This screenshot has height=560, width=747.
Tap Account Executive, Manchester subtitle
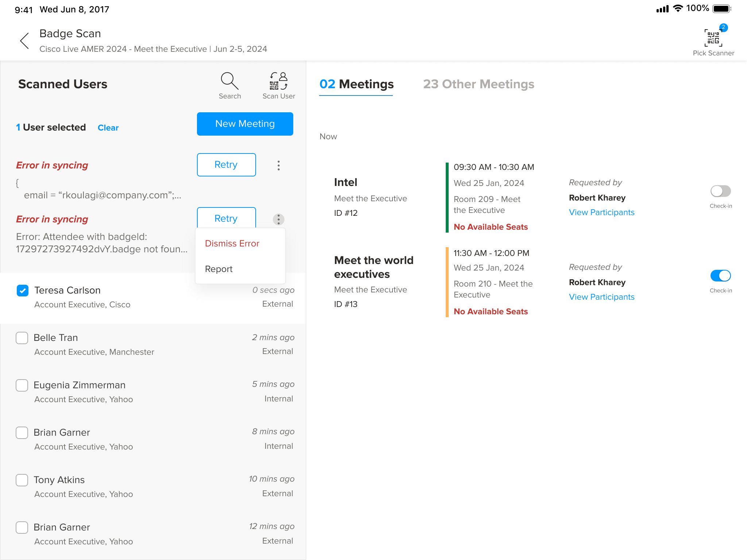click(94, 352)
